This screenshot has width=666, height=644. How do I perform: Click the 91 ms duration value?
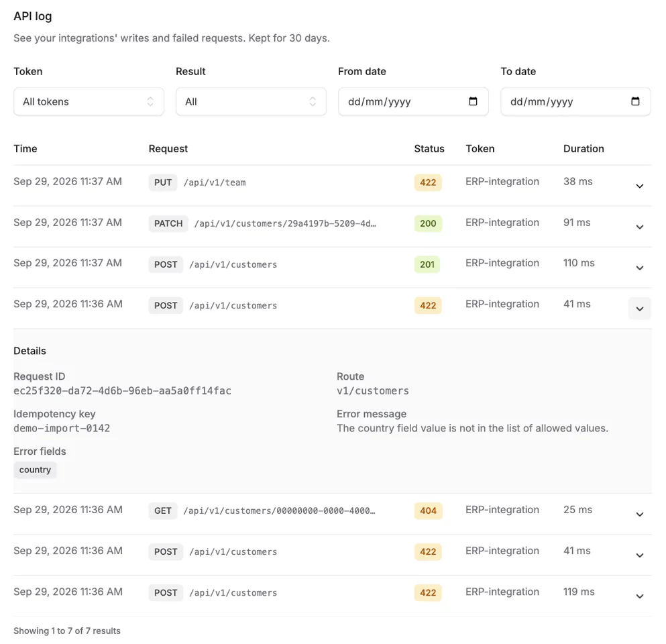click(577, 223)
